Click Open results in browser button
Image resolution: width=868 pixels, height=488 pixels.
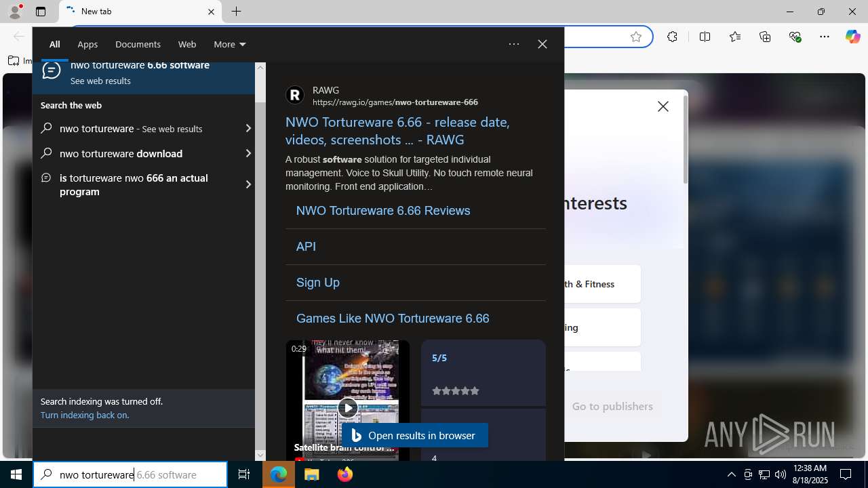click(x=415, y=435)
